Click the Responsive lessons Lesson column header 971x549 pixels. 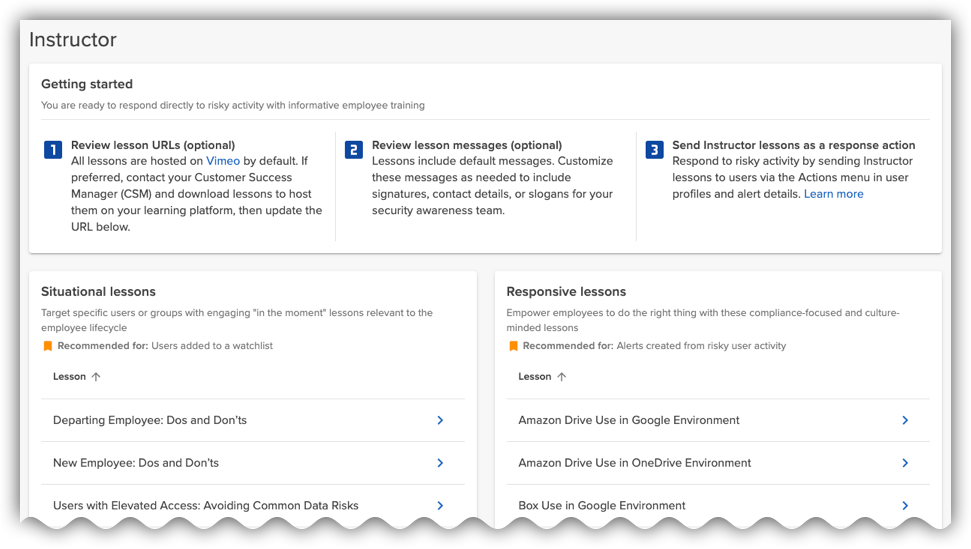point(535,377)
